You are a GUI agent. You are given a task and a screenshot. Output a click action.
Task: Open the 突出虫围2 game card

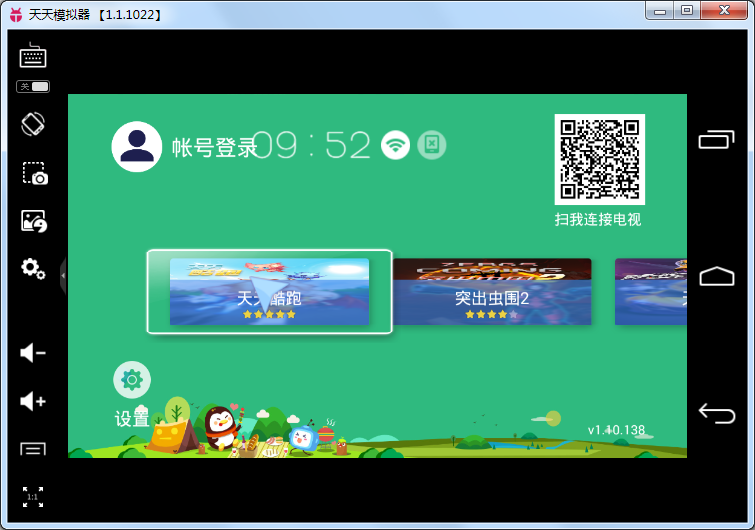[x=492, y=292]
